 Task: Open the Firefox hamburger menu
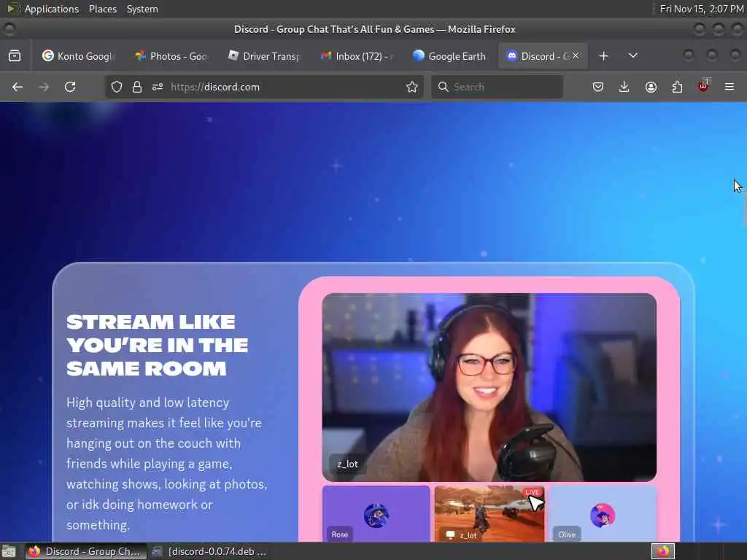point(729,87)
